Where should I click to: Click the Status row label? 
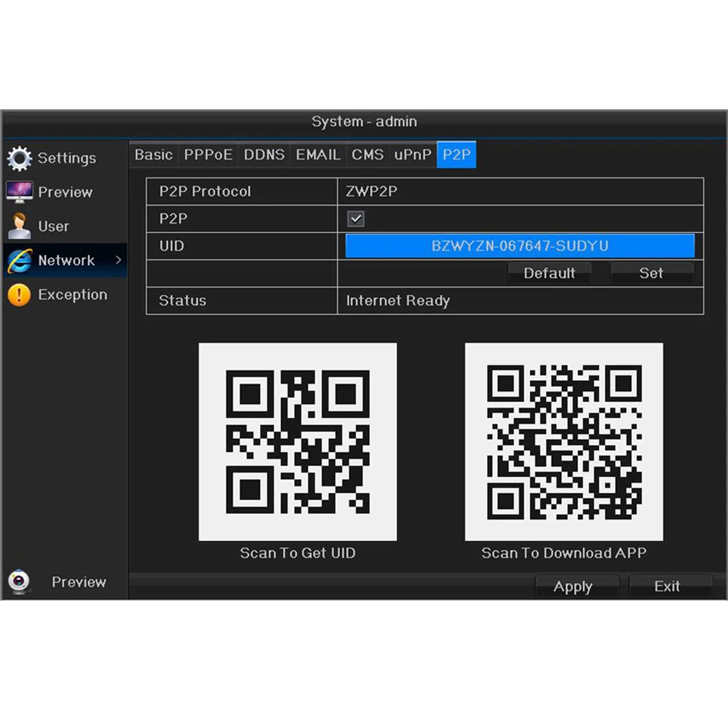[x=183, y=301]
